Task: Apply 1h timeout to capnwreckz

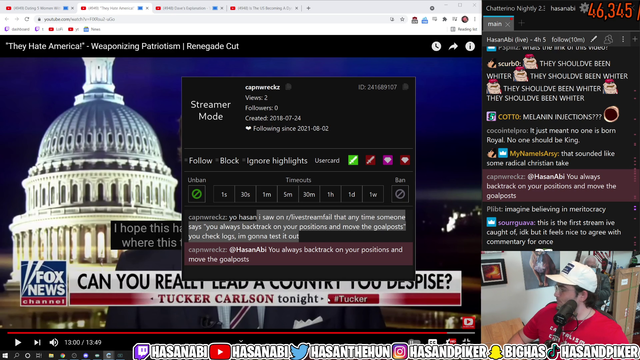Action: (x=330, y=194)
